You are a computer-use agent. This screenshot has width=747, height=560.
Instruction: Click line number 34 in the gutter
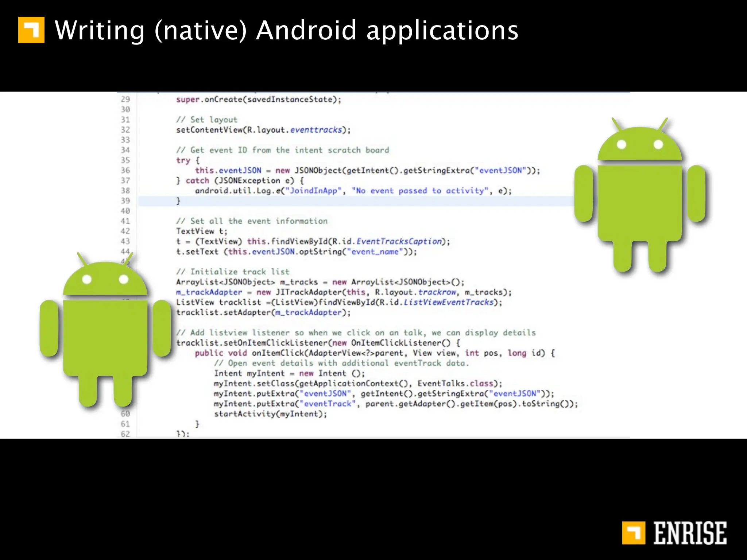tap(125, 150)
